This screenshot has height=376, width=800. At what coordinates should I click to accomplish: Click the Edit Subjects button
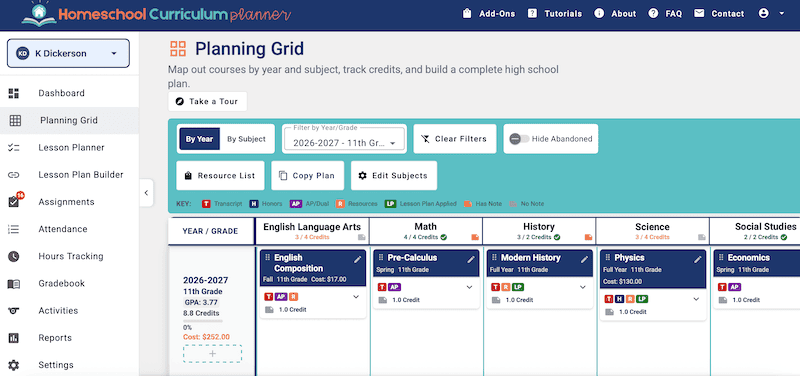click(x=394, y=176)
